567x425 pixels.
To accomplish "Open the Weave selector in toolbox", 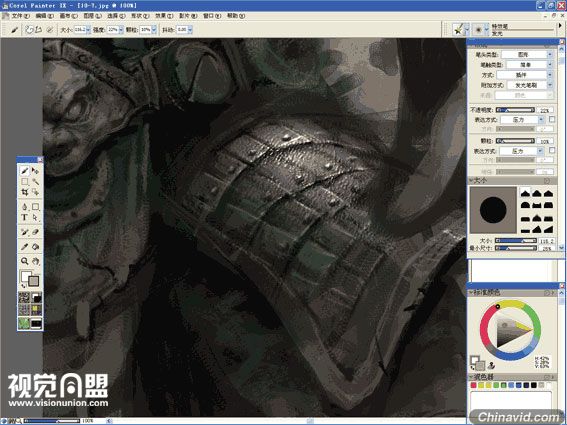I will point(36,310).
